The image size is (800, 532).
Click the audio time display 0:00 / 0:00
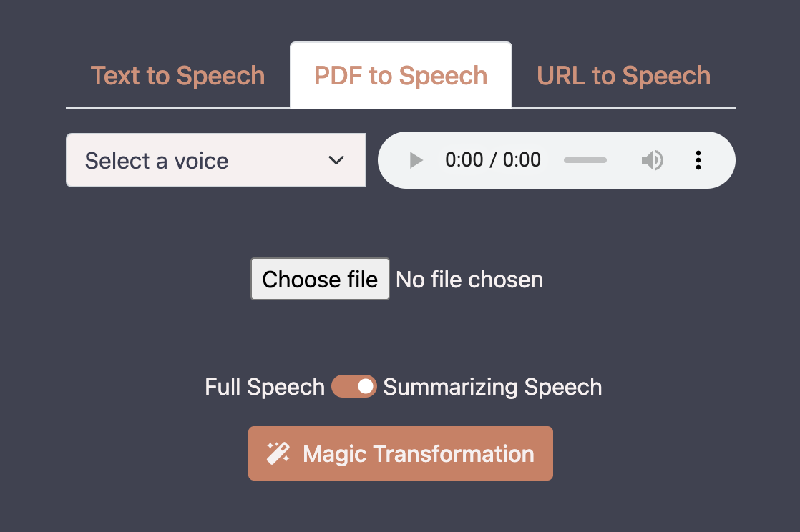[x=493, y=160]
